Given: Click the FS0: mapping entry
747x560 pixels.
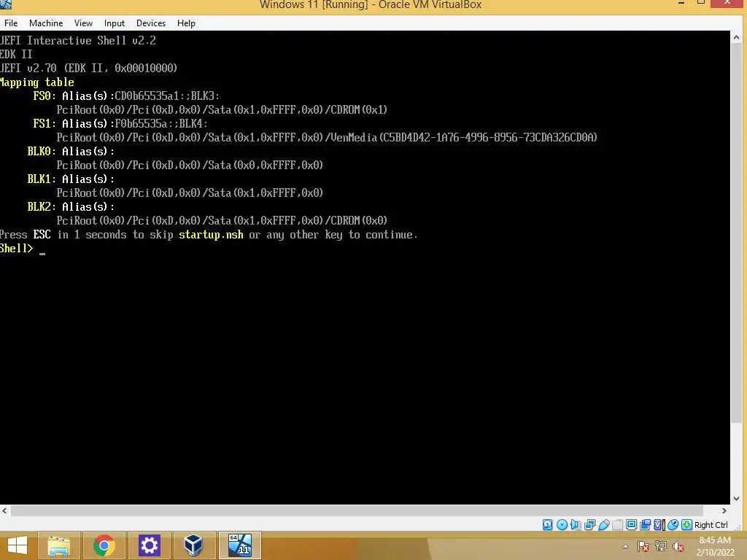Looking at the screenshot, I should (44, 96).
